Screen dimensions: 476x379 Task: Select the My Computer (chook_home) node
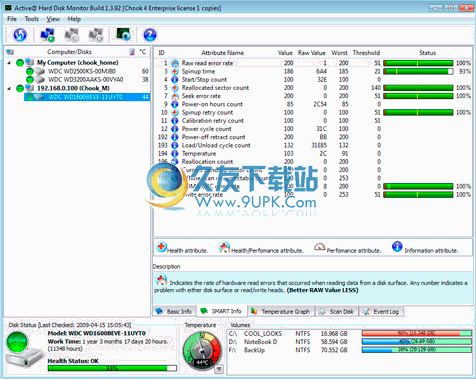click(x=78, y=63)
